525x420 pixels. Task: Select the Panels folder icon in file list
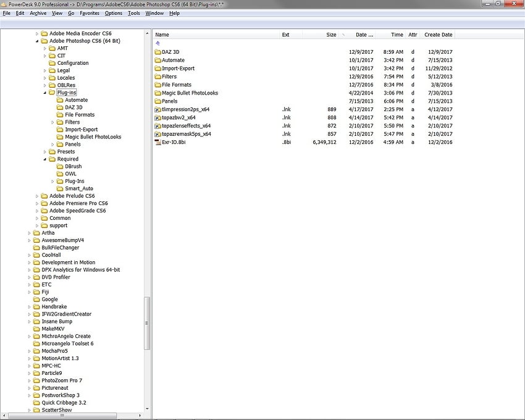pyautogui.click(x=157, y=101)
